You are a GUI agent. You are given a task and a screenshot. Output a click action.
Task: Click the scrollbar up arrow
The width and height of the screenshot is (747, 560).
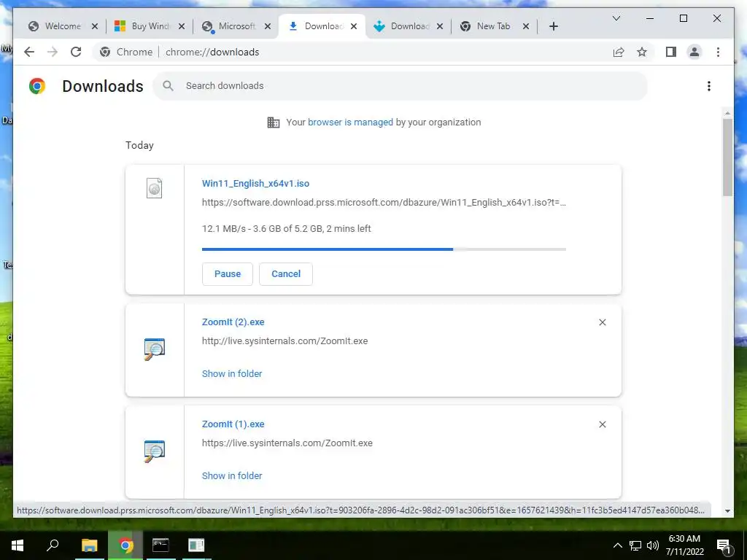tap(727, 113)
